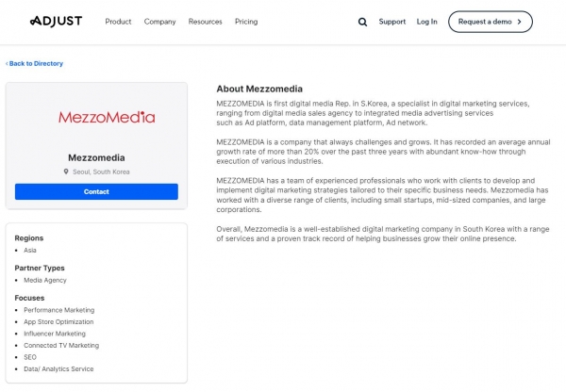This screenshot has width=566, height=392.
Task: Click the Adjust logo in header
Action: pyautogui.click(x=56, y=22)
